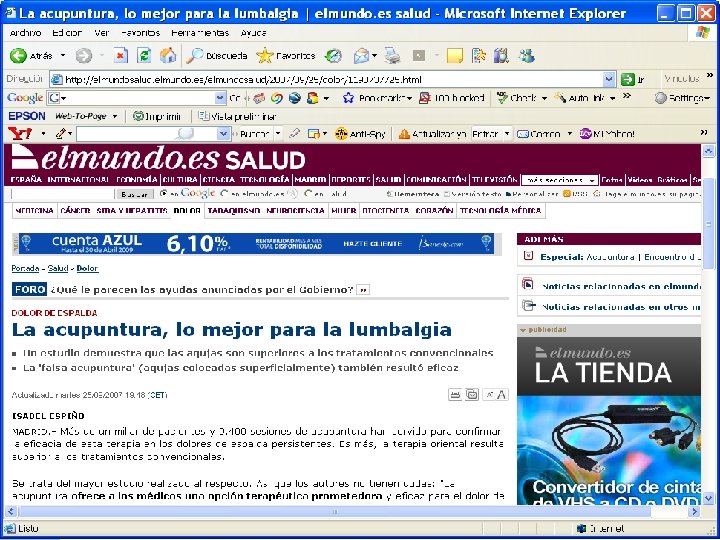This screenshot has width=720, height=540.
Task: Click the elmundo.es site search field
Action: pos(62,194)
